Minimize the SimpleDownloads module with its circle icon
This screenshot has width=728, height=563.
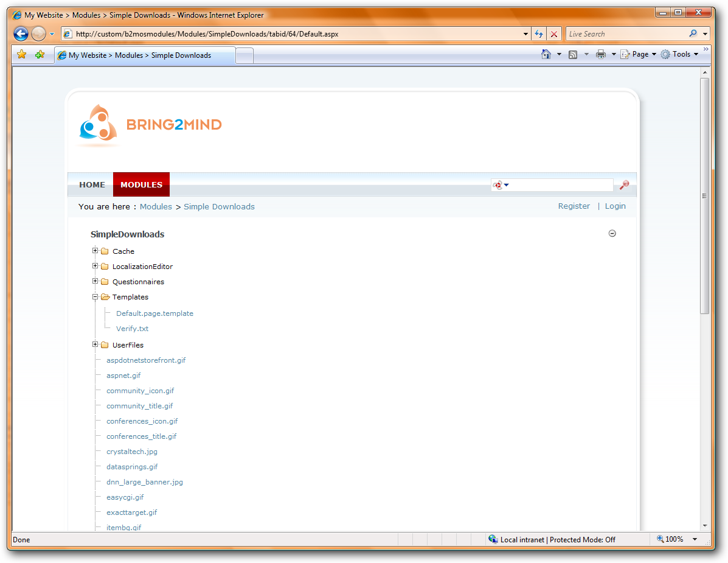[x=612, y=234]
